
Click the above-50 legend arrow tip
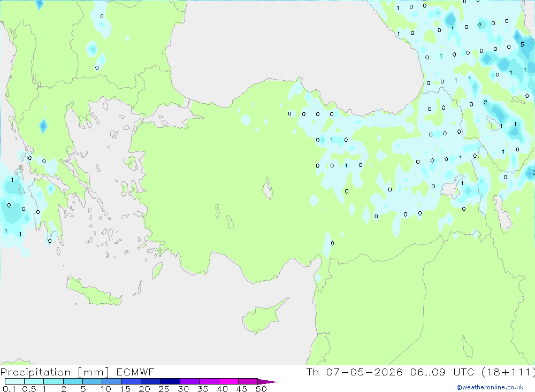point(267,382)
